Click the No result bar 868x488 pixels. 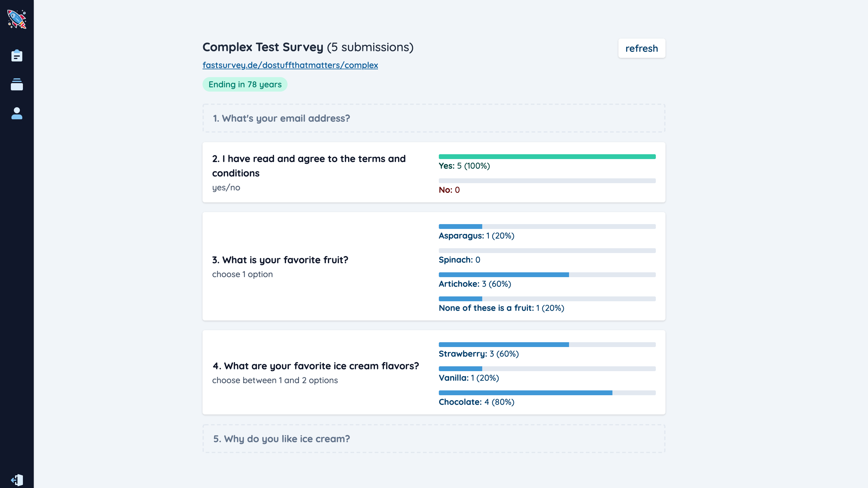tap(547, 181)
